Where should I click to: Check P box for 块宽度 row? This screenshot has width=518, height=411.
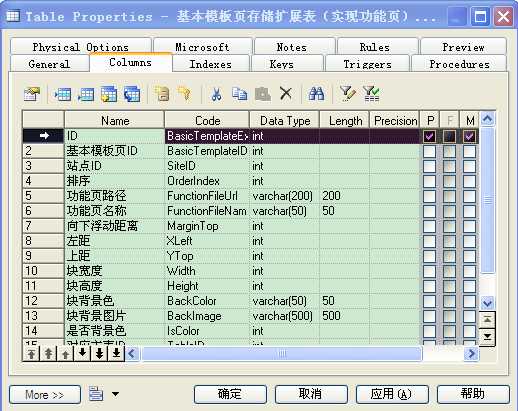tap(429, 271)
